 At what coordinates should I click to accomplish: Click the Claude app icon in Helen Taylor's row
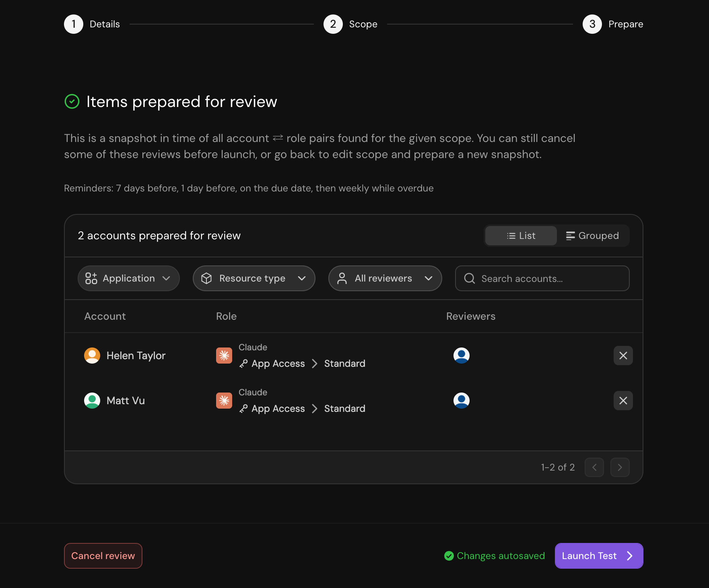tap(224, 356)
